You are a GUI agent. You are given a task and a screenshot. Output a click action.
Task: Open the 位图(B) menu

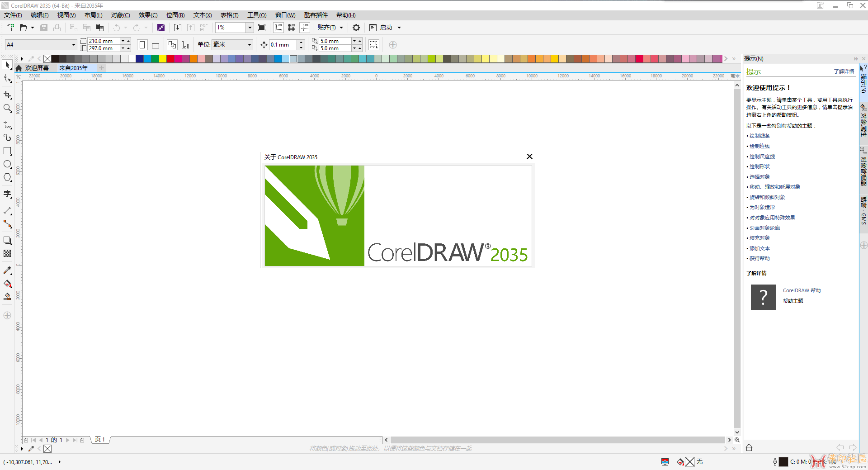point(175,15)
